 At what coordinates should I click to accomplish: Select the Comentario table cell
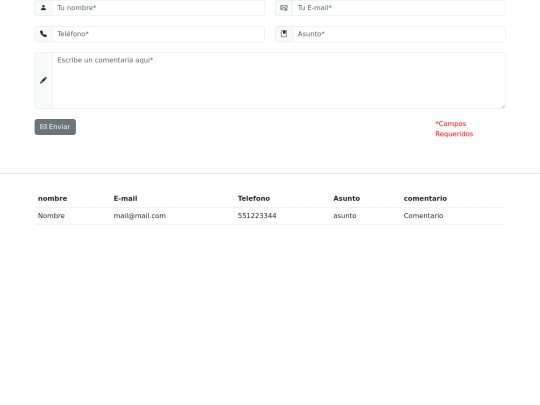[423, 216]
